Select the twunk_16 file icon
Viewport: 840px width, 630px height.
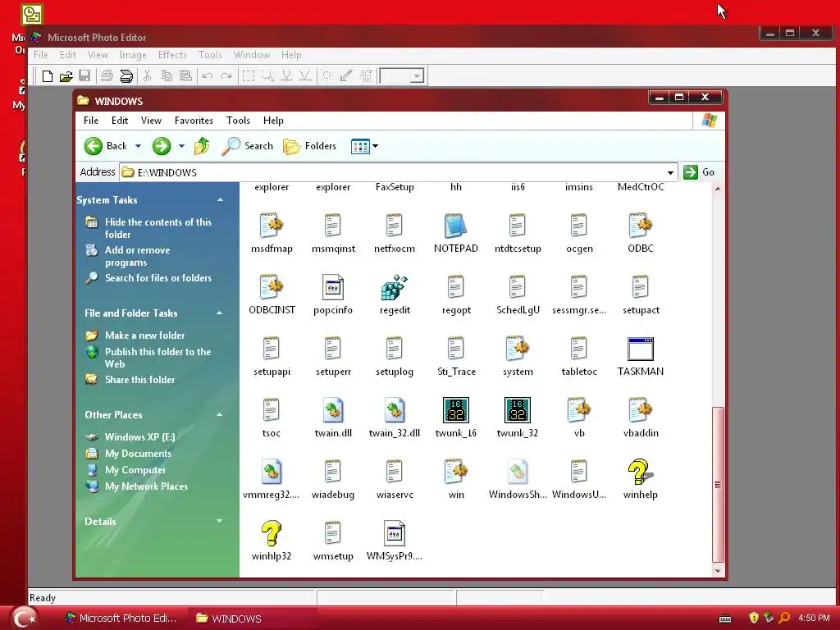click(x=456, y=410)
